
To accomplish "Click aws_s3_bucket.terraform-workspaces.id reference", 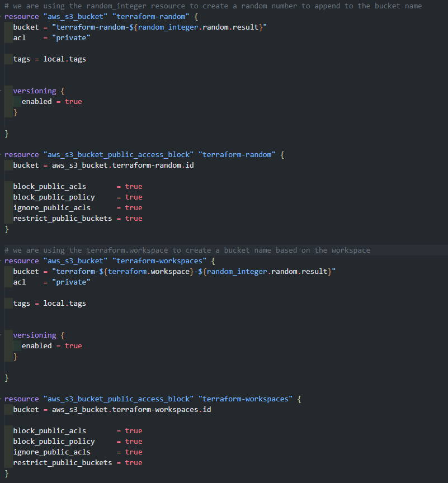I will pyautogui.click(x=131, y=410).
